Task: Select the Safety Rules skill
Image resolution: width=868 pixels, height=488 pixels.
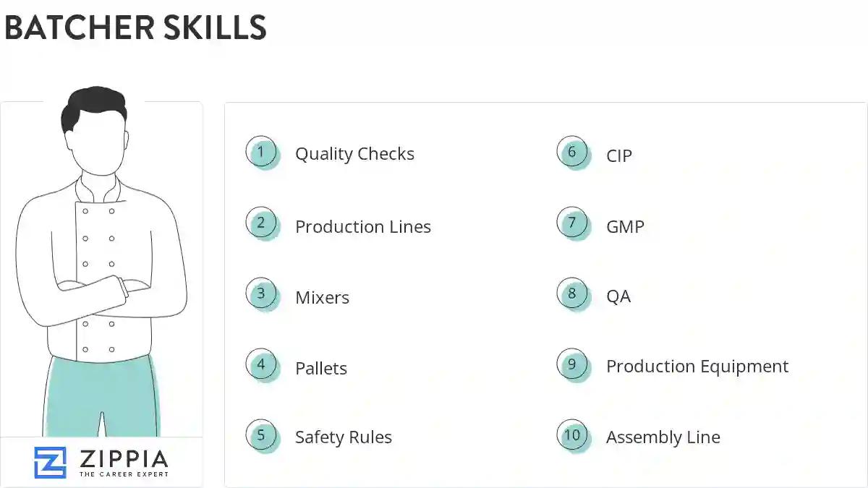Action: [343, 437]
